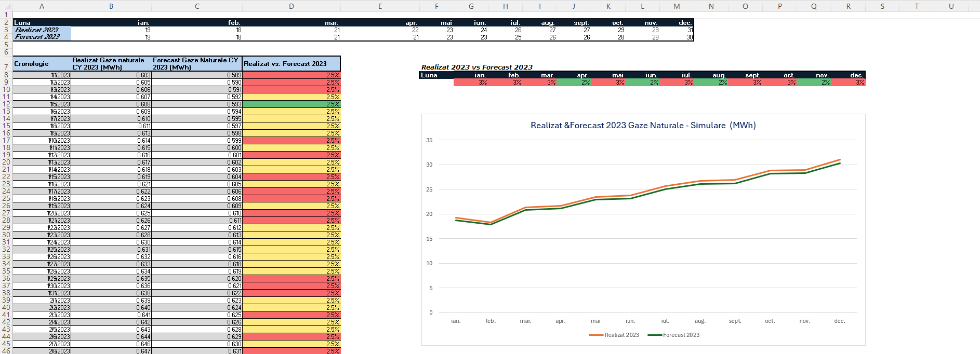Image resolution: width=980 pixels, height=354 pixels.
Task: Select the Luna cell in the comparison percentage table
Action: pyautogui.click(x=435, y=75)
